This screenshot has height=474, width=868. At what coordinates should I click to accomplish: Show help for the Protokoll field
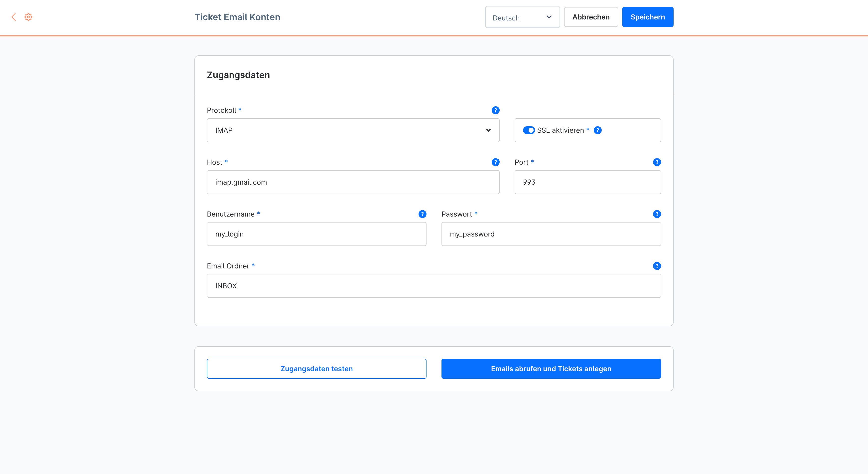click(x=495, y=111)
